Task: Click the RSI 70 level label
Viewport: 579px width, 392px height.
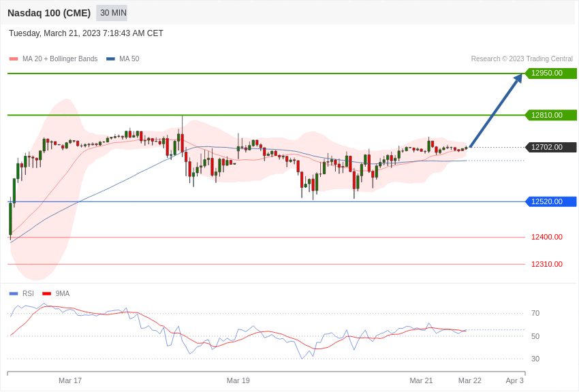Action: point(535,313)
